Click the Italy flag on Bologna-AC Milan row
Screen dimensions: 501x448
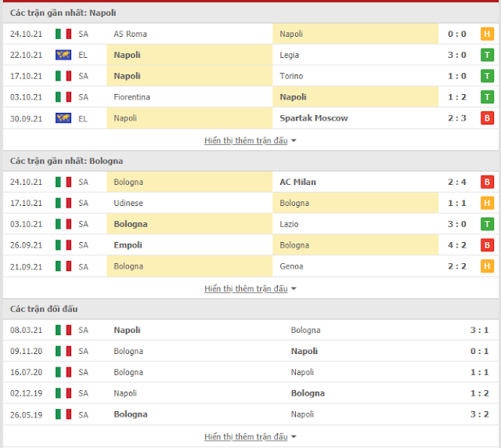(x=63, y=182)
